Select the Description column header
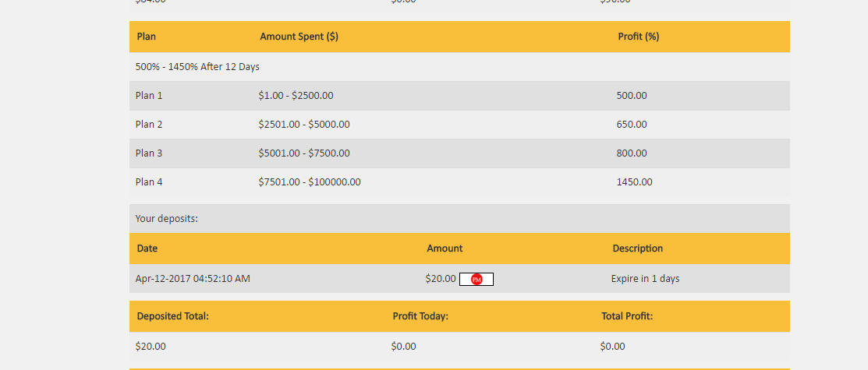Image resolution: width=868 pixels, height=370 pixels. click(638, 248)
